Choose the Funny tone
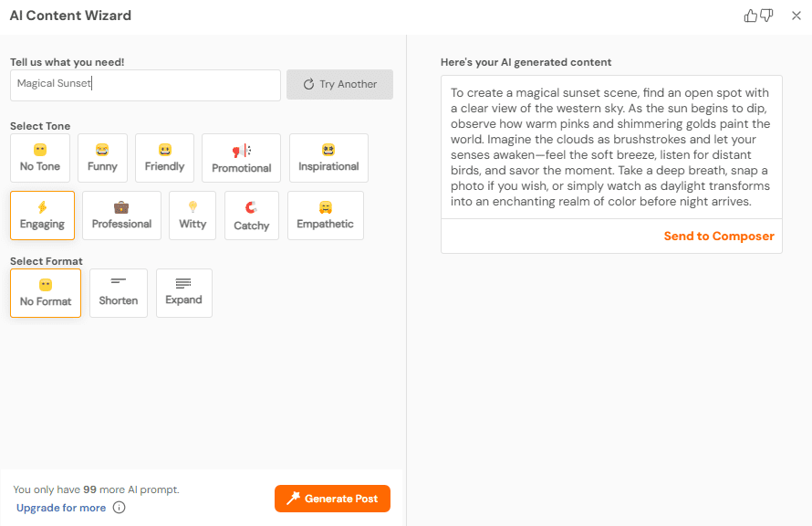The height and width of the screenshot is (526, 812). click(x=102, y=158)
